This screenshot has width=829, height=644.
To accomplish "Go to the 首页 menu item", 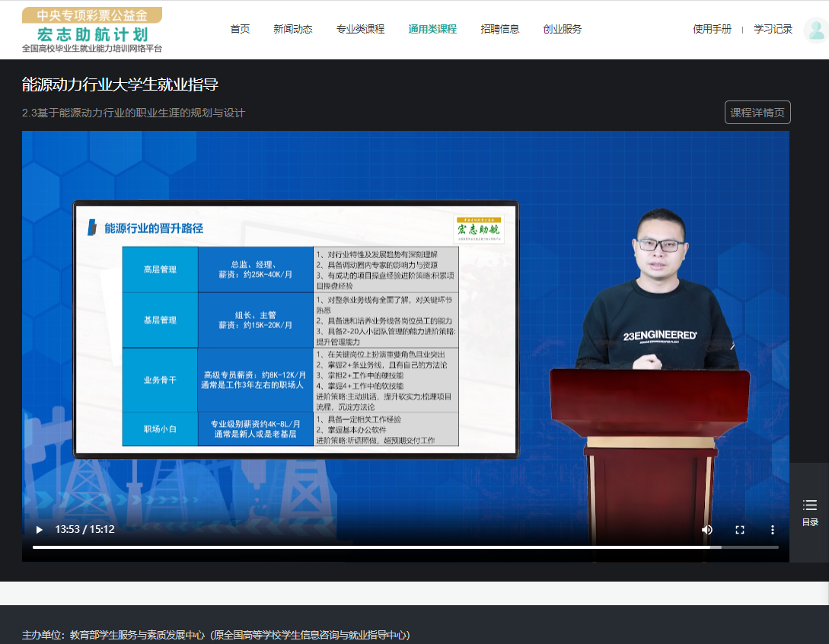I will pos(240,30).
